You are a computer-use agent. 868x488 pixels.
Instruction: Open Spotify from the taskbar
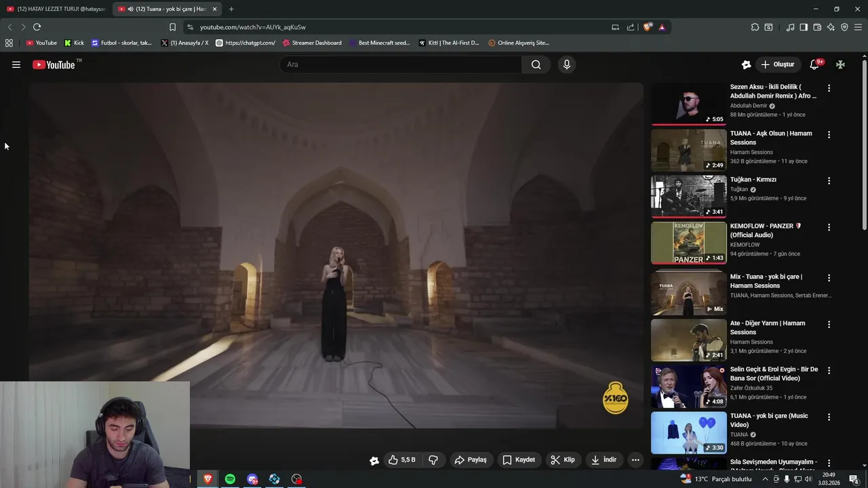pyautogui.click(x=230, y=479)
